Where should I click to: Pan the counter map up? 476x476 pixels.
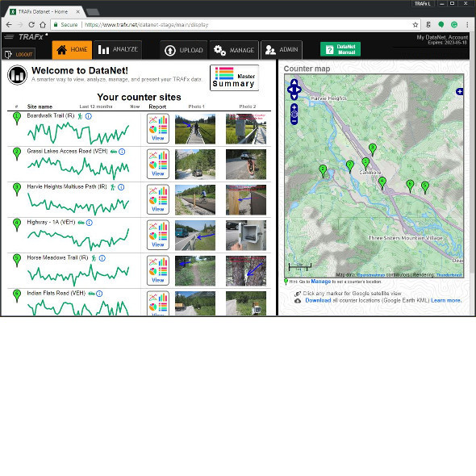coord(294,82)
